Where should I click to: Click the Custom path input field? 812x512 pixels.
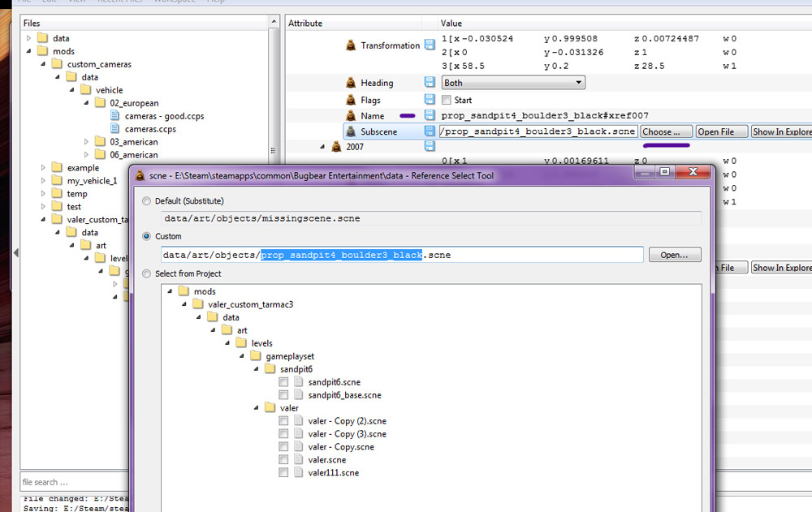point(403,255)
